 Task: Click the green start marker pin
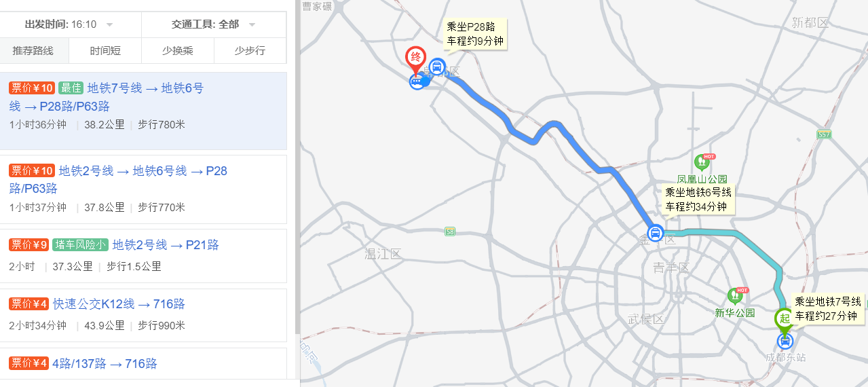tap(785, 320)
